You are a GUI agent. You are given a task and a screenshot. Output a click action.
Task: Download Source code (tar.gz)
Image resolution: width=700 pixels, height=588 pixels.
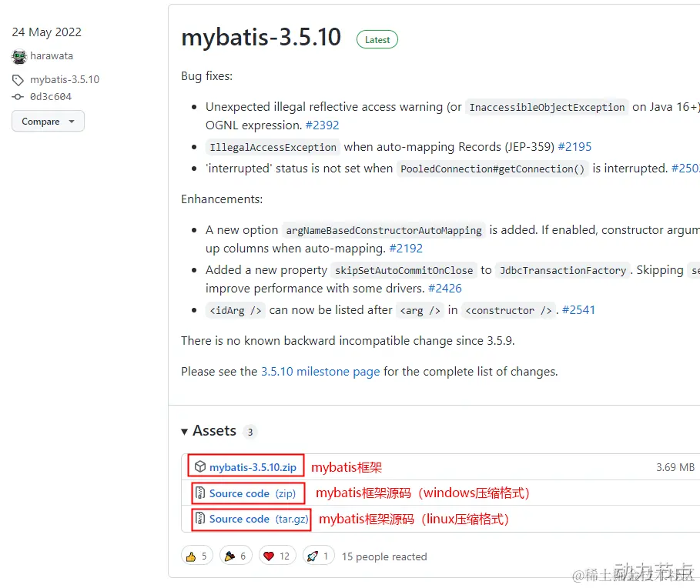pyautogui.click(x=259, y=519)
